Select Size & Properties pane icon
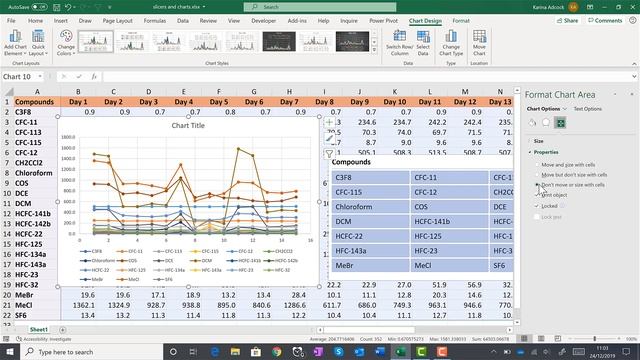This screenshot has width=640, height=360. tap(560, 123)
